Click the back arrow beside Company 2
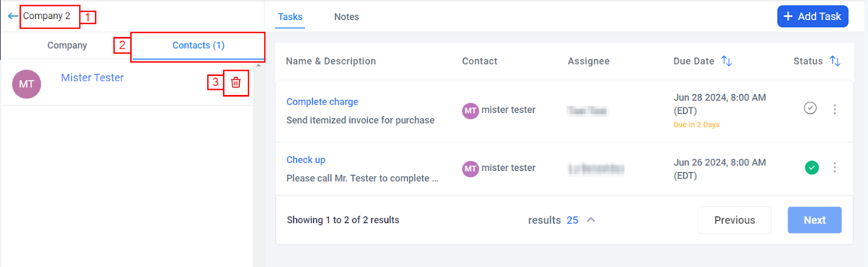 click(x=13, y=16)
